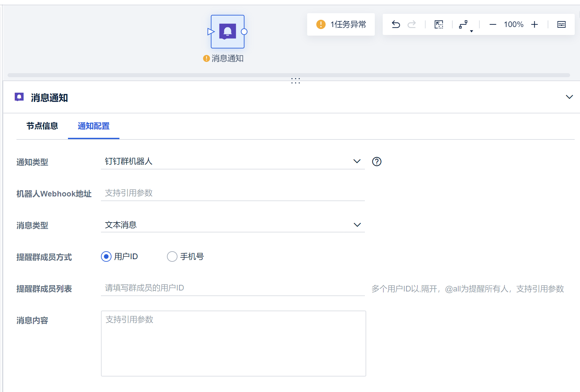
Task: Click the node's right output port circle
Action: 244,32
